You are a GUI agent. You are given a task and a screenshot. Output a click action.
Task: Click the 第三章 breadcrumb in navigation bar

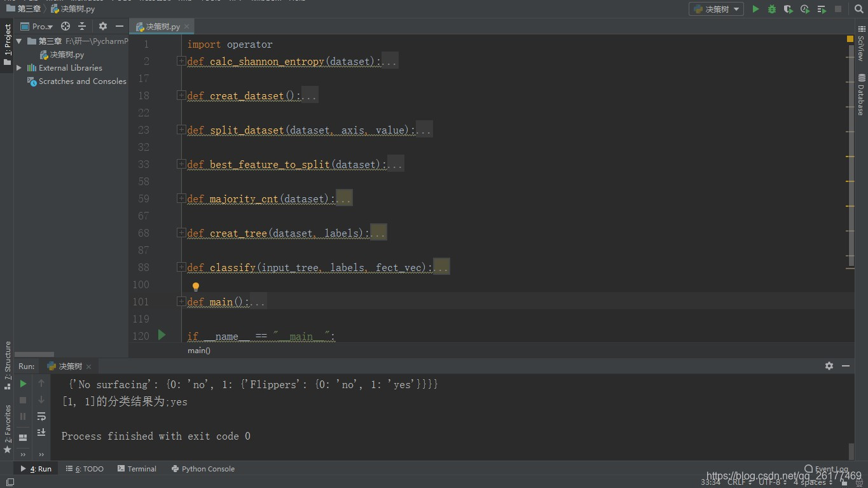24,9
